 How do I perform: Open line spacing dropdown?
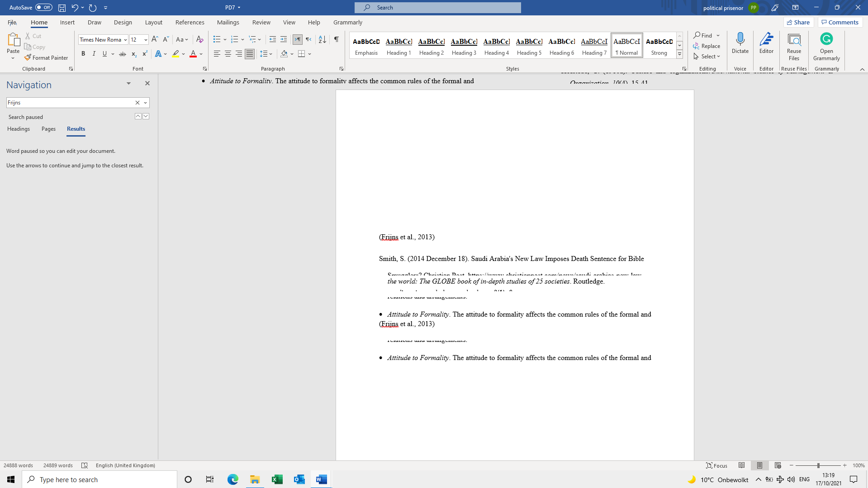point(266,54)
